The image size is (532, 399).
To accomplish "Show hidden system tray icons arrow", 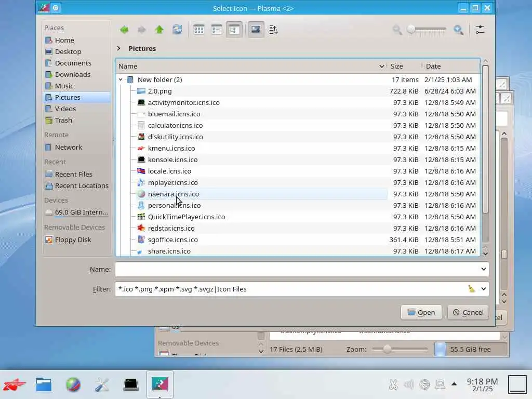I will pyautogui.click(x=454, y=384).
